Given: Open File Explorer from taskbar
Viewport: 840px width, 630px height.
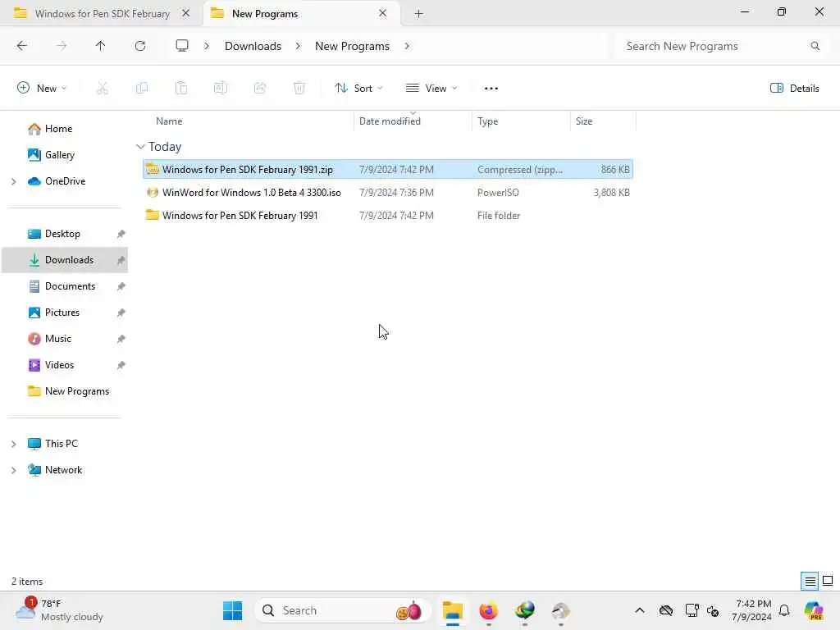Looking at the screenshot, I should (453, 610).
